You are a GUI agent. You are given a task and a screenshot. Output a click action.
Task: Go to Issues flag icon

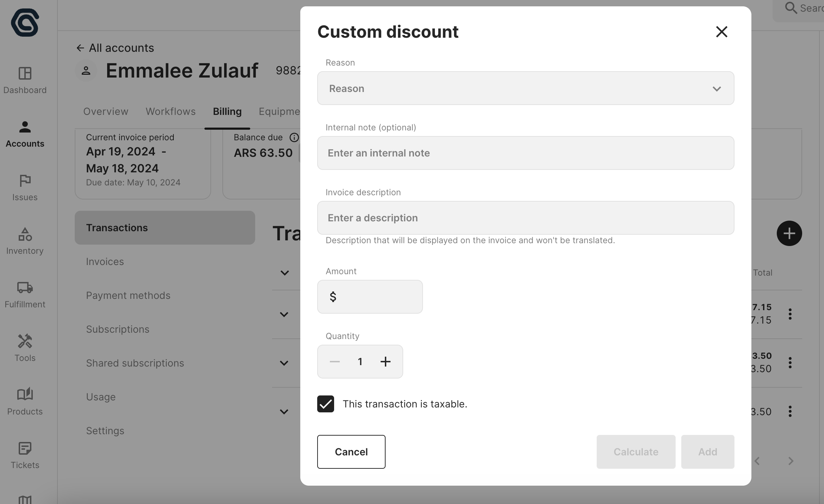25,181
